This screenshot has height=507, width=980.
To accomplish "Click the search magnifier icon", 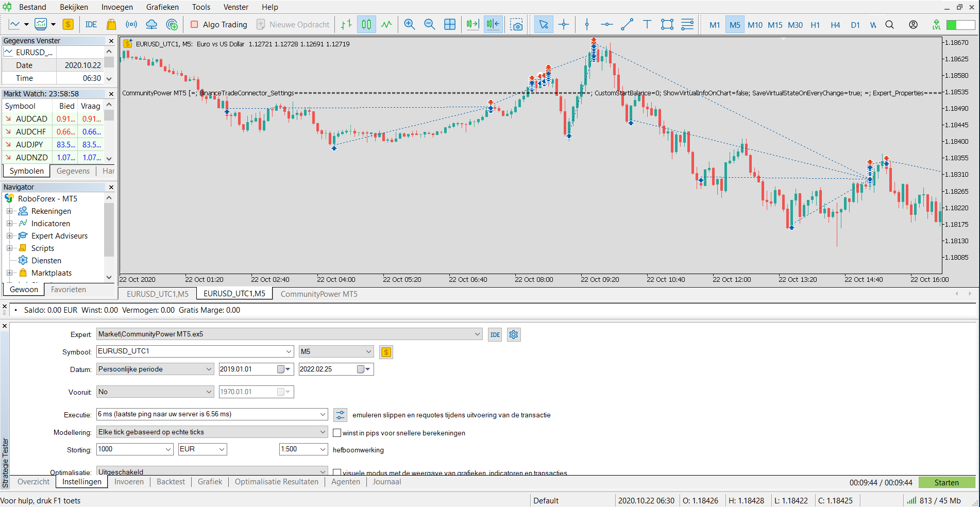I will click(x=890, y=24).
